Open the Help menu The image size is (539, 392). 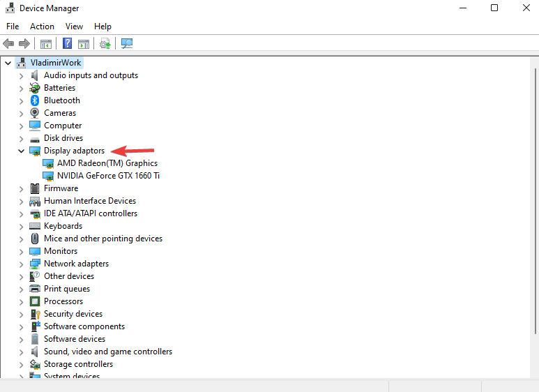pyautogui.click(x=103, y=27)
